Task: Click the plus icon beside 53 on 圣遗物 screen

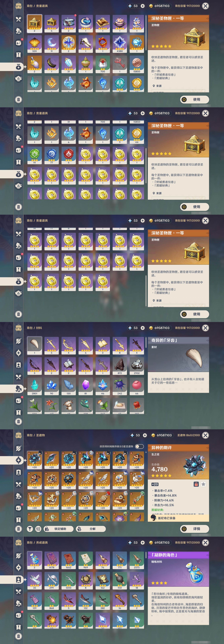Action: click(x=145, y=435)
